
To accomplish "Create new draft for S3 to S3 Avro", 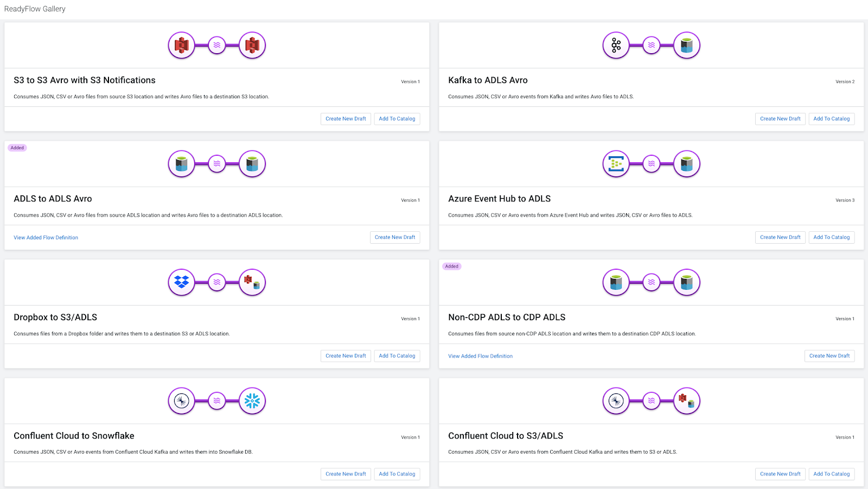I will [x=346, y=119].
